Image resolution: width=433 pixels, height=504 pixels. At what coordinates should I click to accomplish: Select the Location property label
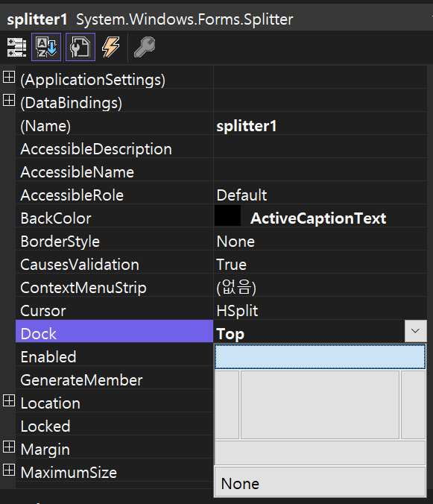[114, 401]
